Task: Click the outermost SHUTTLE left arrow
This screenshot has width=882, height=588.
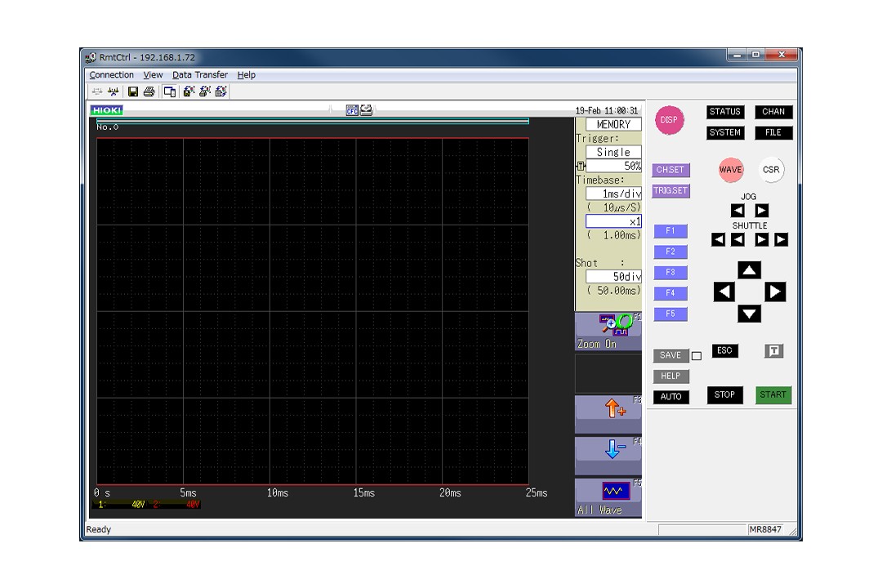Action: 719,240
